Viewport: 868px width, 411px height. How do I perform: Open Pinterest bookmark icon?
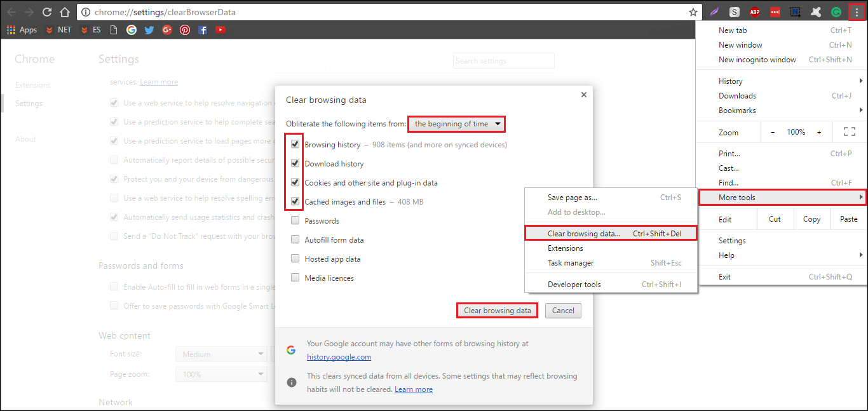coord(185,30)
